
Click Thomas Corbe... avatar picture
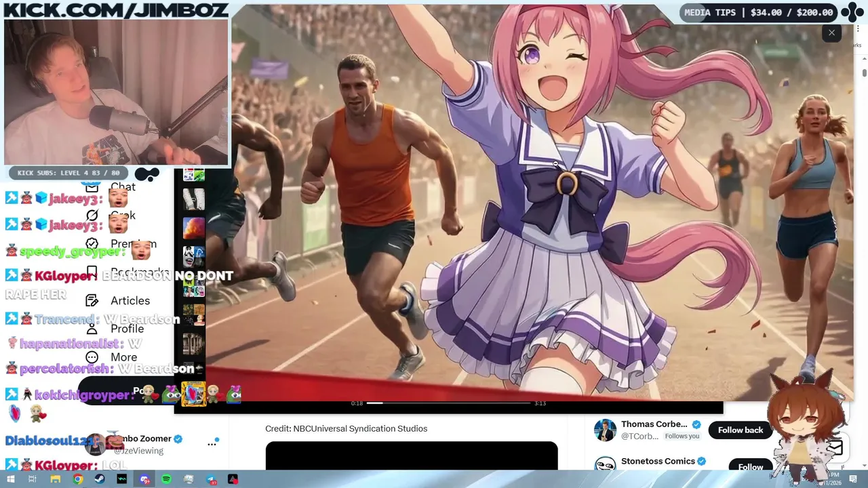(x=605, y=430)
